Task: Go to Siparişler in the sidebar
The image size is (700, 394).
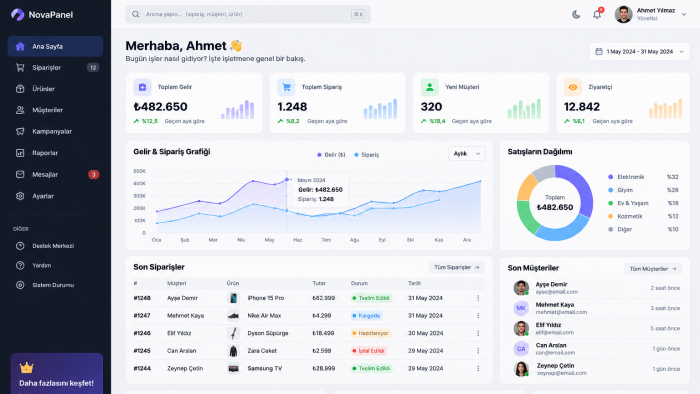Action: [55, 68]
